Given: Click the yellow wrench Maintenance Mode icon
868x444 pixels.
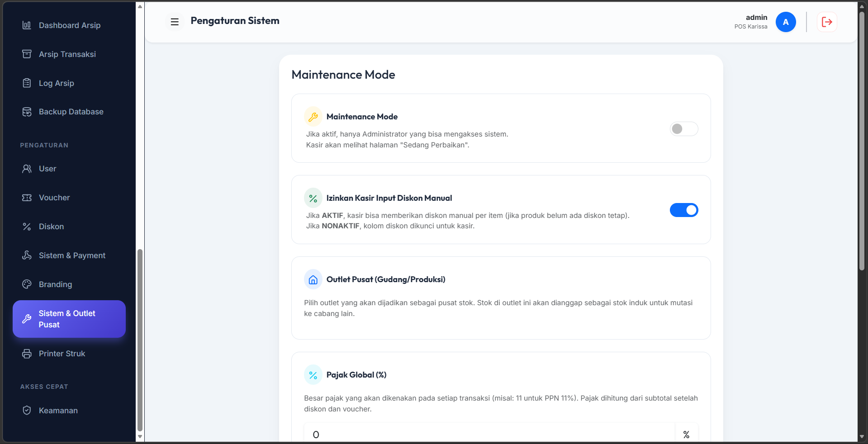Looking at the screenshot, I should 313,117.
